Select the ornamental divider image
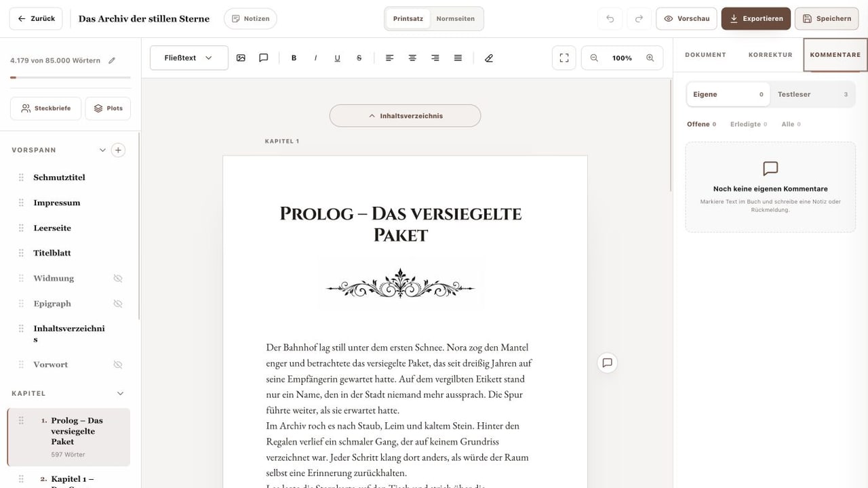Viewport: 868px width, 488px height. [x=400, y=283]
